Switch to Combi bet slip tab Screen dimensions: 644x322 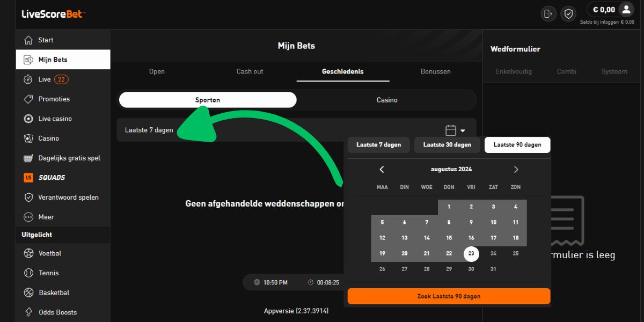tap(567, 71)
